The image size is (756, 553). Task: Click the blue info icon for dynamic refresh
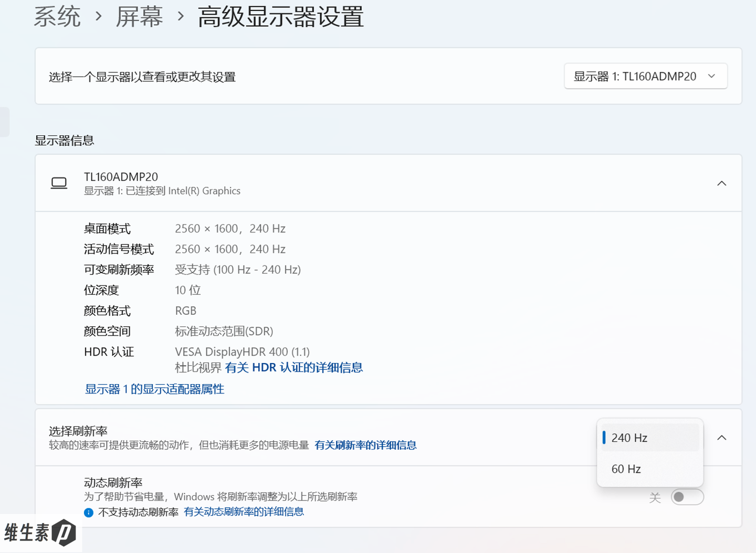89,513
